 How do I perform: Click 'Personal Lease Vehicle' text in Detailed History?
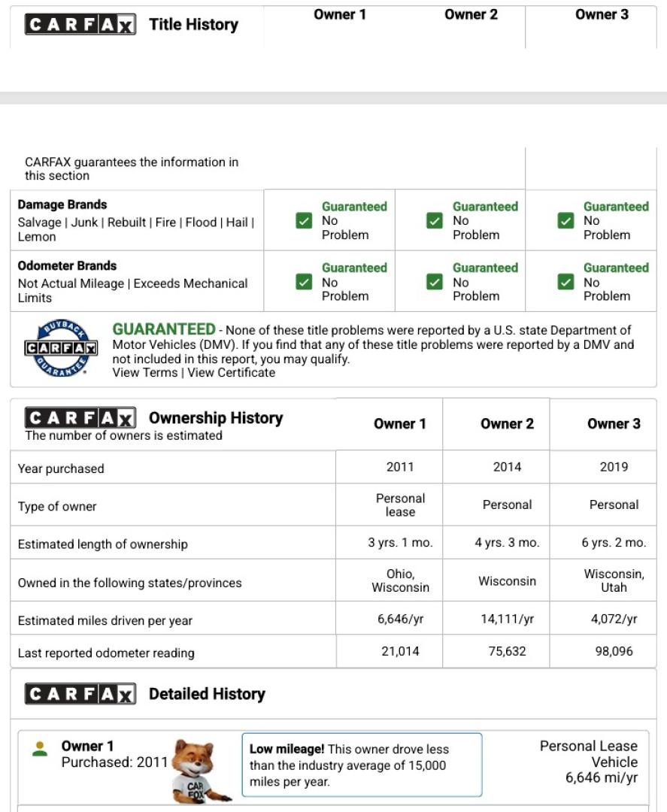(x=588, y=753)
